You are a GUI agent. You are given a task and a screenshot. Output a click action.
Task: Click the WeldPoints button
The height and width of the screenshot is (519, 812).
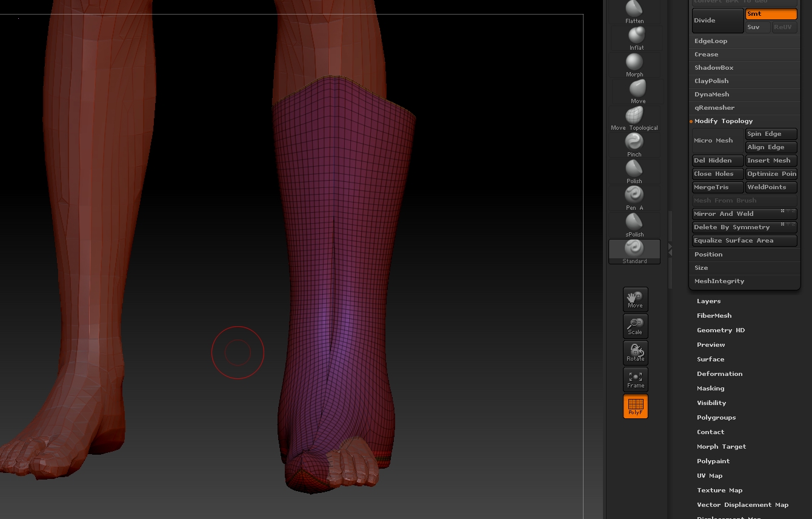(771, 187)
